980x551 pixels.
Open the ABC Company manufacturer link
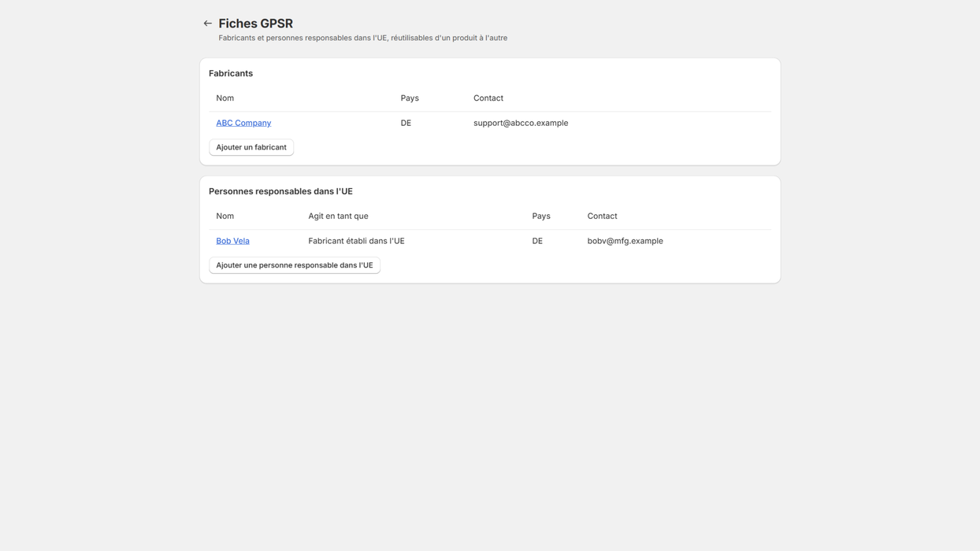(243, 123)
